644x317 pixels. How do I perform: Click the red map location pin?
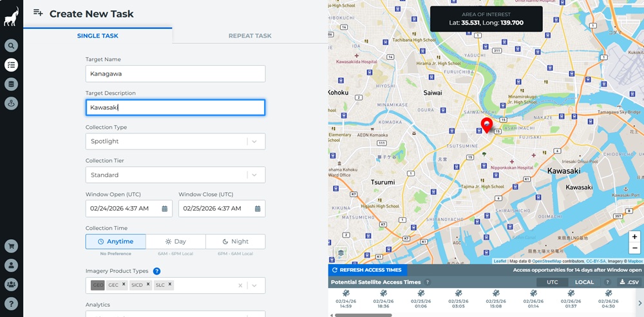tap(487, 124)
